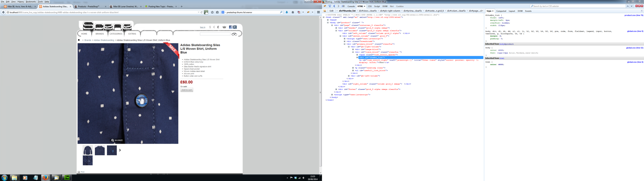Expand the div id="image-block" node
This screenshot has height=181, width=644.
click(353, 49)
